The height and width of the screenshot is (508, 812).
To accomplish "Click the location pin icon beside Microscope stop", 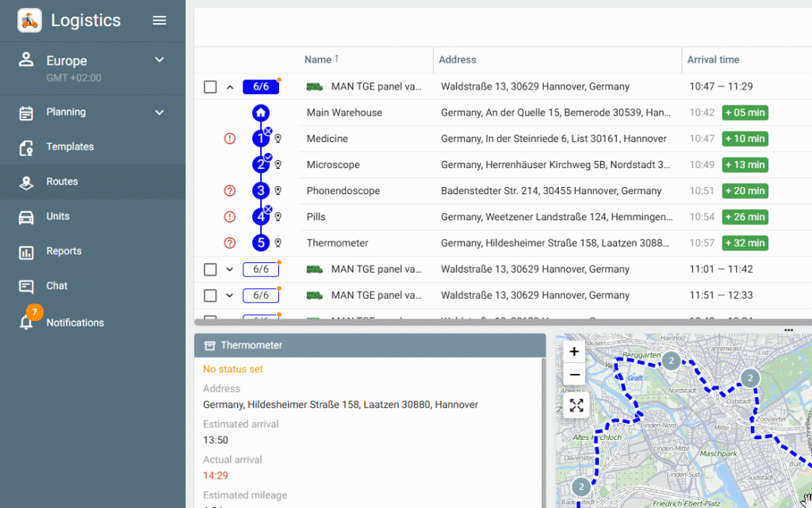I will click(278, 165).
